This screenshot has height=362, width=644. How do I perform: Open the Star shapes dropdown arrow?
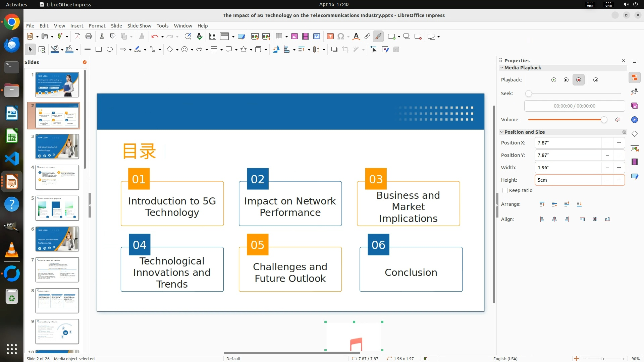[251, 50]
